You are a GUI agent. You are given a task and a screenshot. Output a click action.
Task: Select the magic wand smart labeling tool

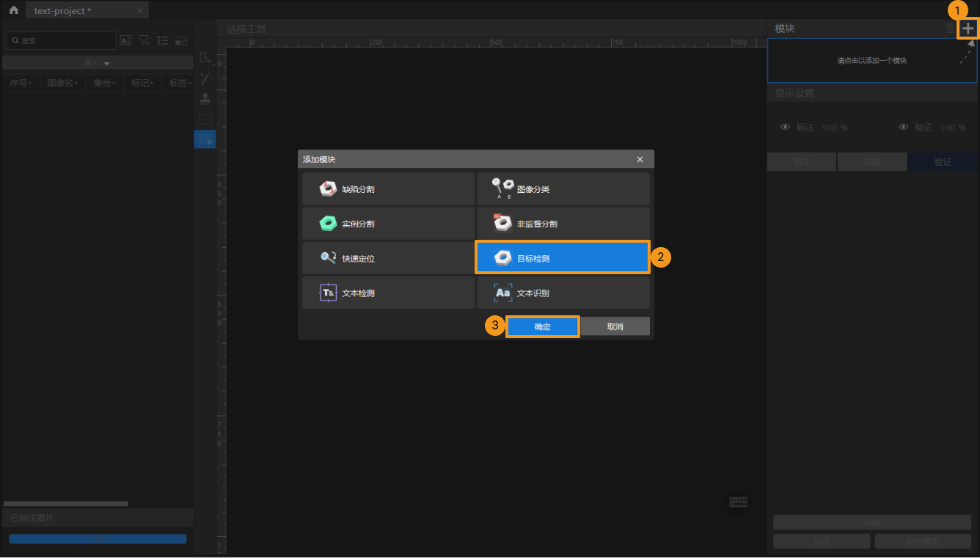coord(205,78)
